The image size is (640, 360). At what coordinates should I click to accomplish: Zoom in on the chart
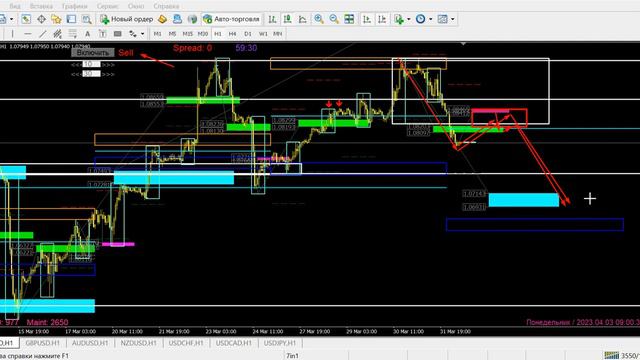click(x=319, y=19)
